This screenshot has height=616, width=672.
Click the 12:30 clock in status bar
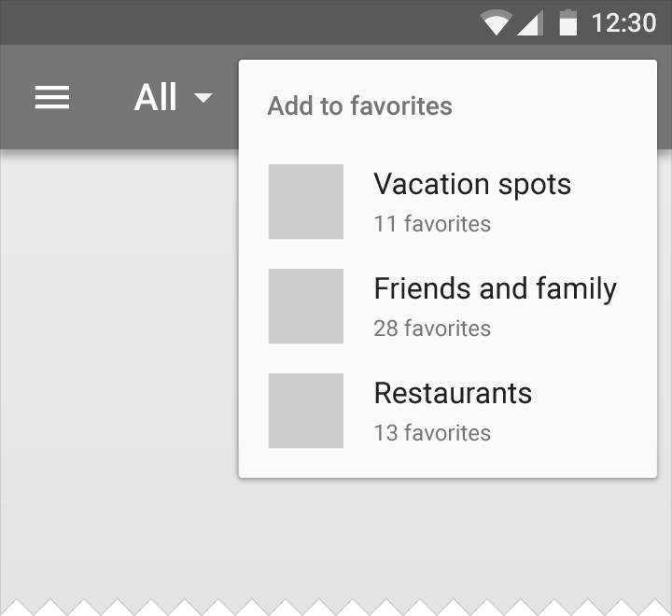pos(623,22)
